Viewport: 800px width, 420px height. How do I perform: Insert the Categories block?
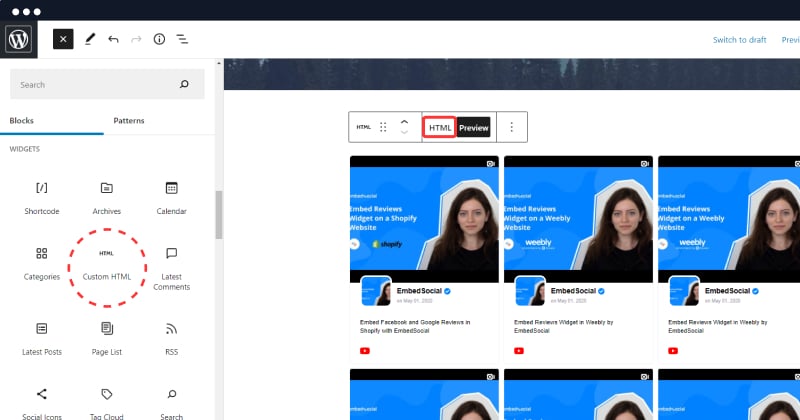[x=42, y=264]
